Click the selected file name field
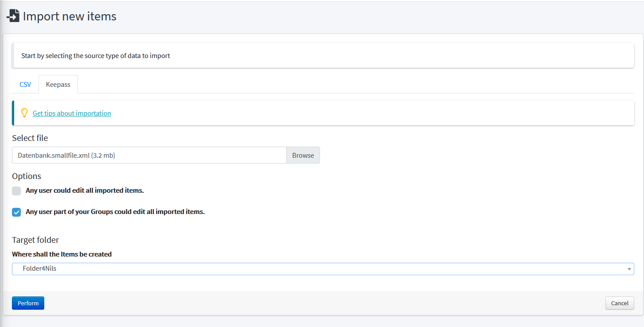 click(x=149, y=155)
